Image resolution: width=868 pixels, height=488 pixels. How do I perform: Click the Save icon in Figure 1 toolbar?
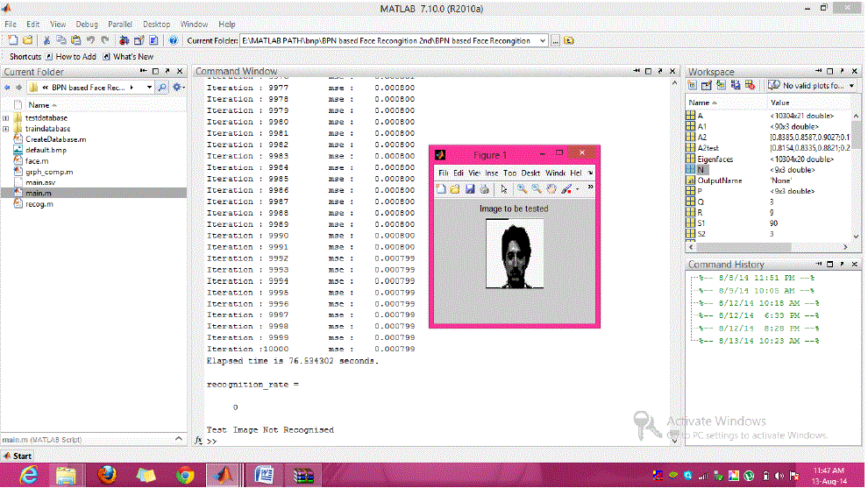pos(470,188)
